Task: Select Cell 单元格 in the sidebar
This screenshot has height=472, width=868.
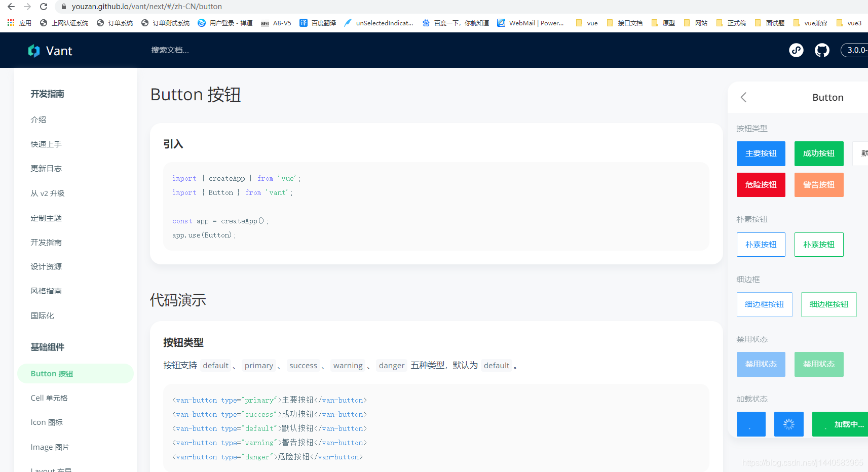Action: pos(49,398)
